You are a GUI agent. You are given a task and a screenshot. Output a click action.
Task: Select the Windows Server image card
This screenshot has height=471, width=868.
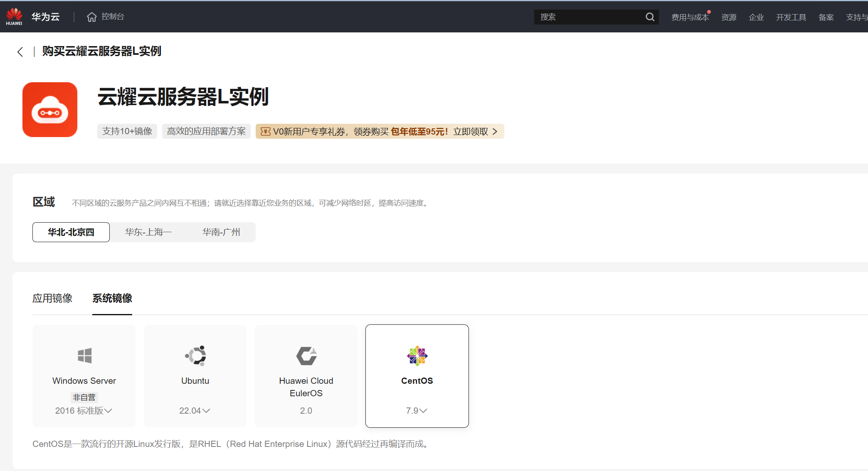tap(84, 376)
